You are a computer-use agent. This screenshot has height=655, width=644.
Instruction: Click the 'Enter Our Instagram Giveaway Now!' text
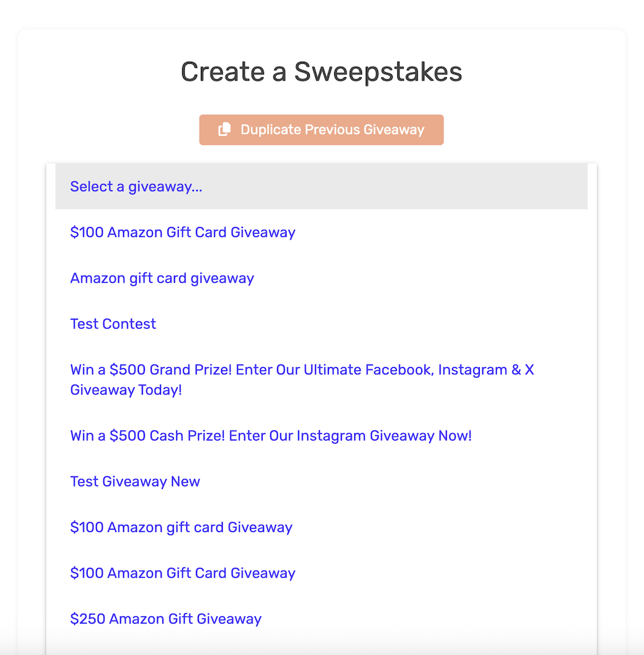click(x=350, y=436)
